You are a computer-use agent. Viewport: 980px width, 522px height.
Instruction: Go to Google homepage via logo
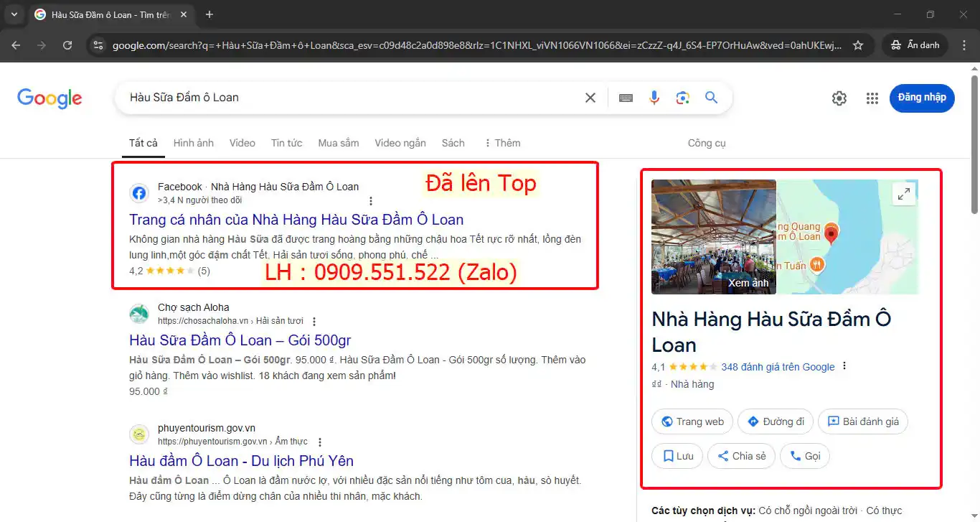[50, 98]
